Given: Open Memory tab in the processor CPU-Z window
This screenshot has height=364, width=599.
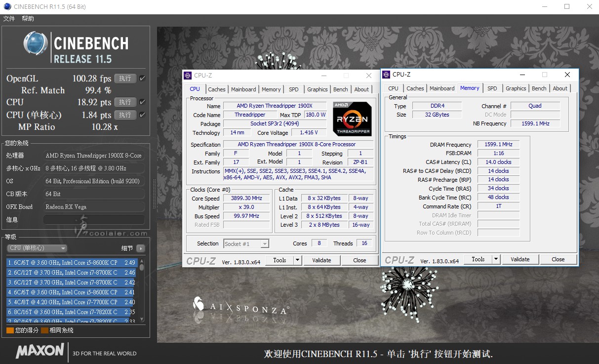Looking at the screenshot, I should pos(271,89).
